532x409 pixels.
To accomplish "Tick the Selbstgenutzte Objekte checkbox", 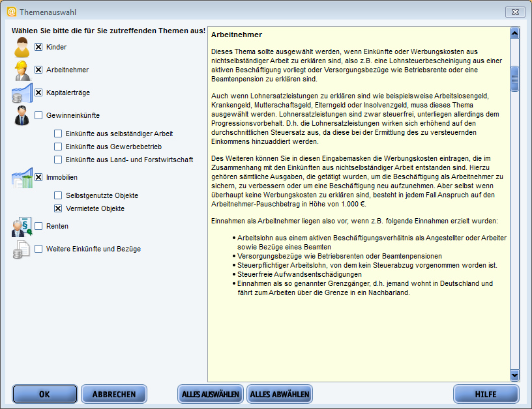I will 58,195.
